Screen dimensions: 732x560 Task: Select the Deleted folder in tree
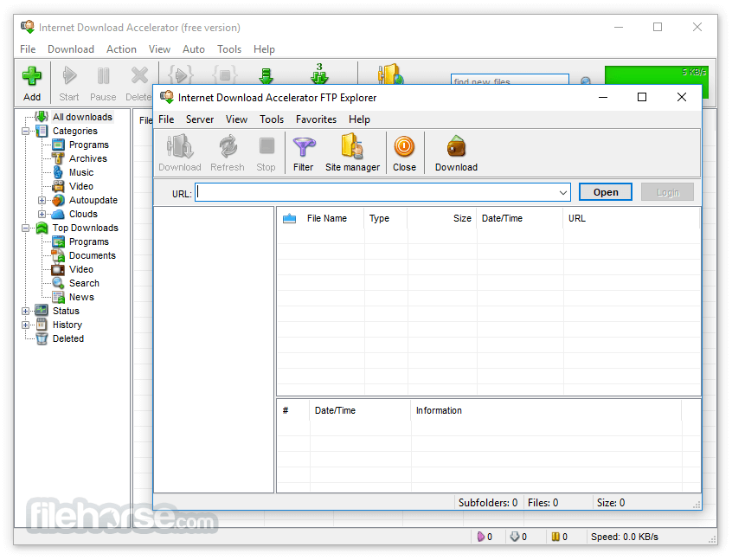67,338
